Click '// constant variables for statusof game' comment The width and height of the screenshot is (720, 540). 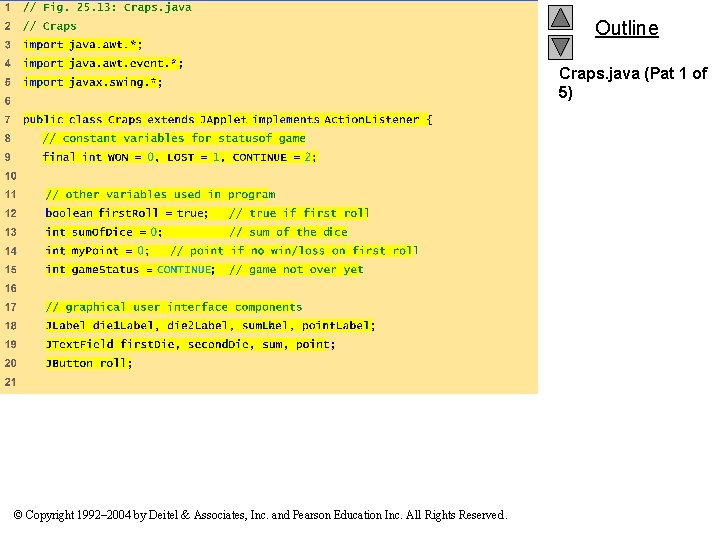click(x=174, y=138)
